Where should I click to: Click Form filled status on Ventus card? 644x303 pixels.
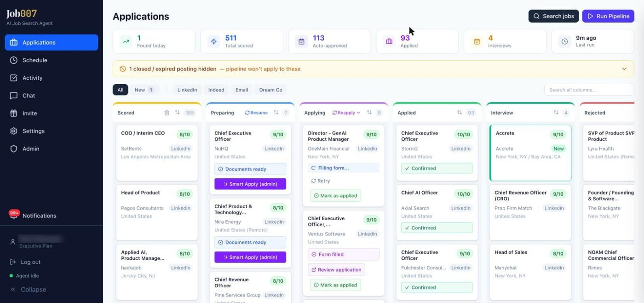point(344,254)
